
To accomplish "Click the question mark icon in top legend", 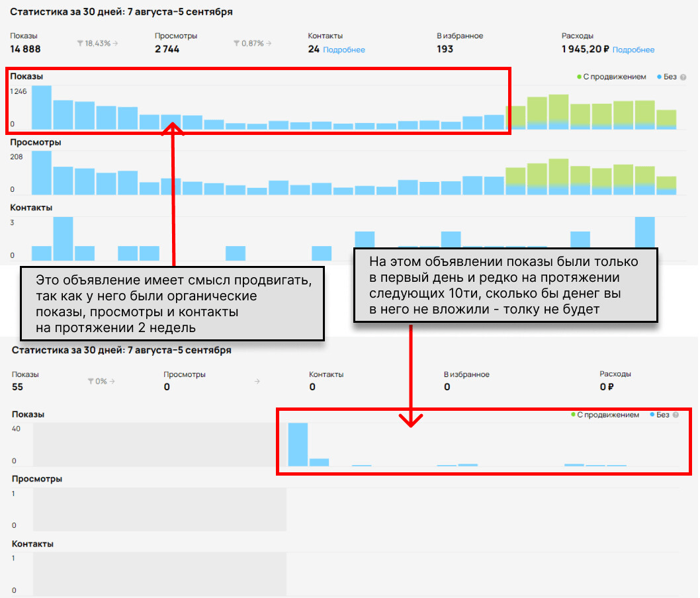I will [x=683, y=77].
